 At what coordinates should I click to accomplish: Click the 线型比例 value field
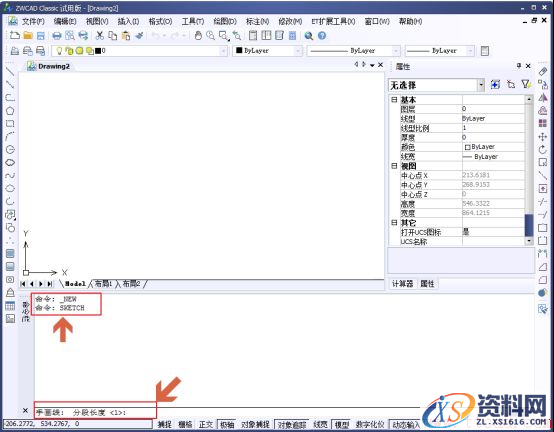point(493,128)
